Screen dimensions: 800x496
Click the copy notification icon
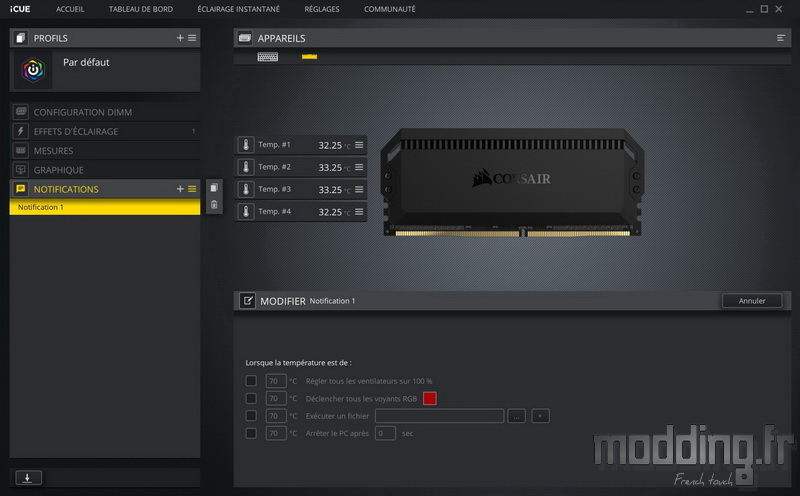click(x=214, y=188)
